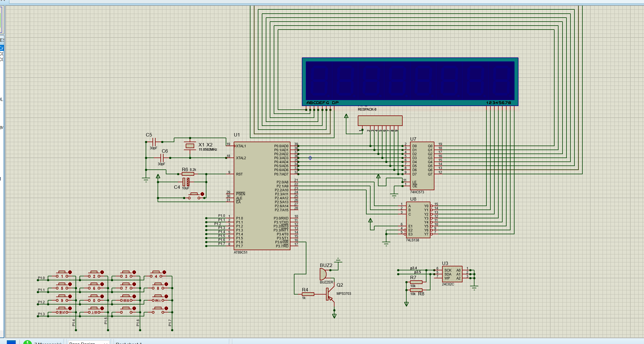Select capacitor C6 30pF symbol
Screen dimensions: 644x344
(162, 158)
